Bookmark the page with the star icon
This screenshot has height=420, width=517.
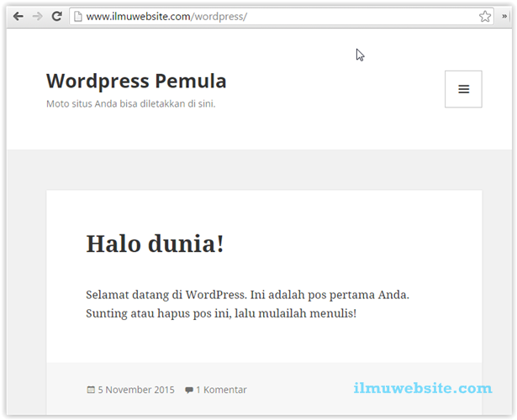(485, 16)
